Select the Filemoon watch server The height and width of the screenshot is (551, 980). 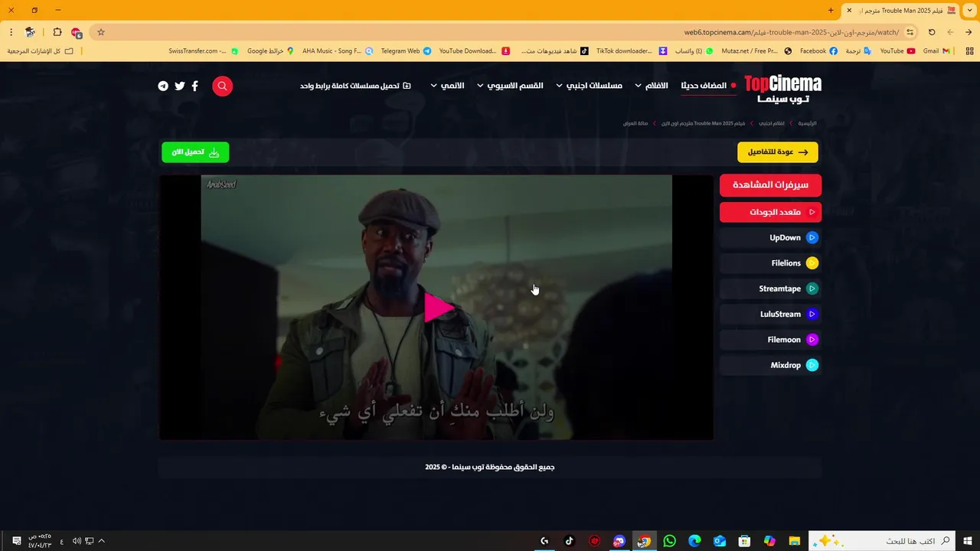(x=770, y=340)
